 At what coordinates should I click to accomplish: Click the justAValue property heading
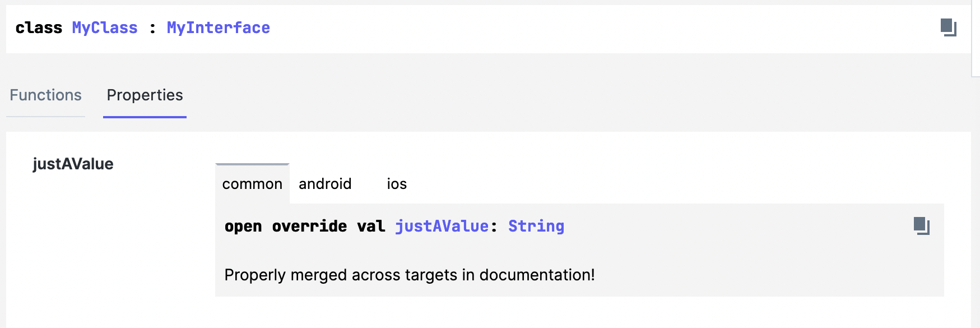[x=73, y=164]
